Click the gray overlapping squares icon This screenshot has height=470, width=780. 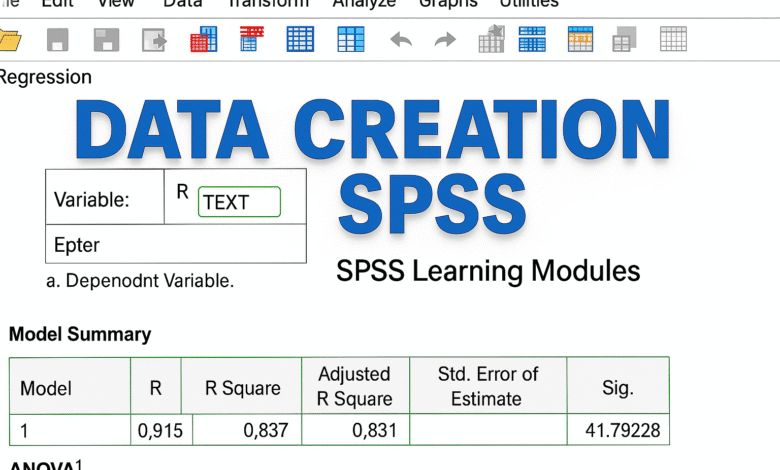624,39
